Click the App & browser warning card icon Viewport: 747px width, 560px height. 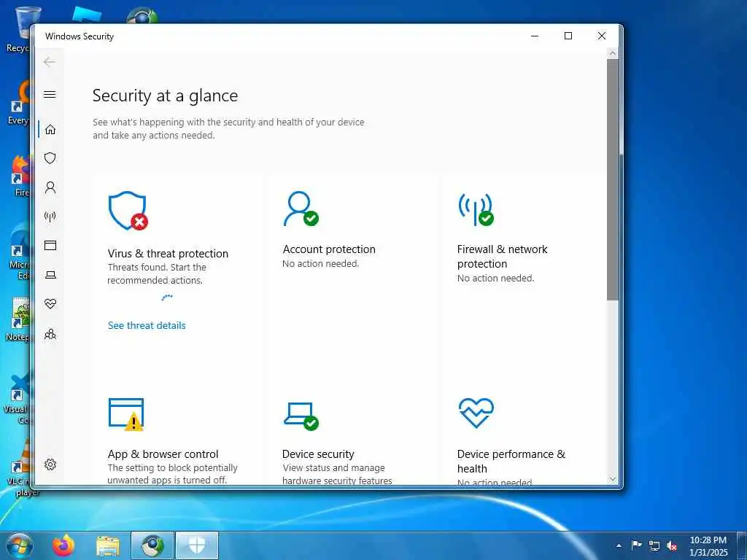(126, 414)
